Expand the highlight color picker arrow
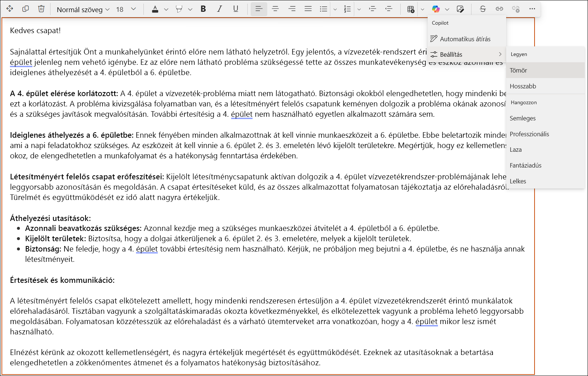The image size is (588, 376). (x=190, y=10)
